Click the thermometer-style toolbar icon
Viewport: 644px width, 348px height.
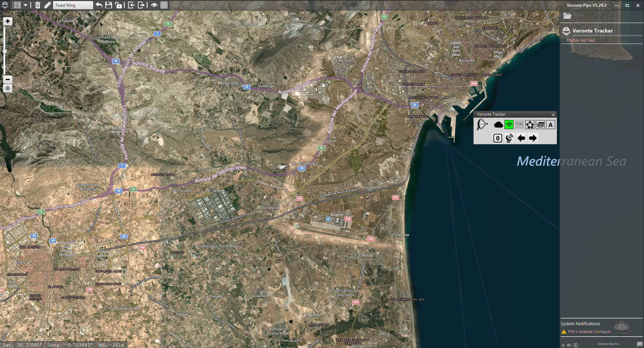click(x=17, y=5)
